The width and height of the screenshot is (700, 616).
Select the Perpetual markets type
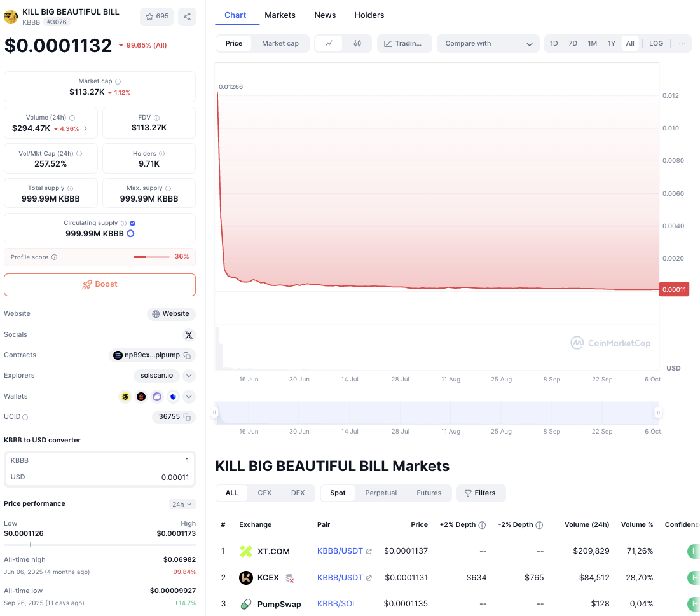[x=381, y=493]
